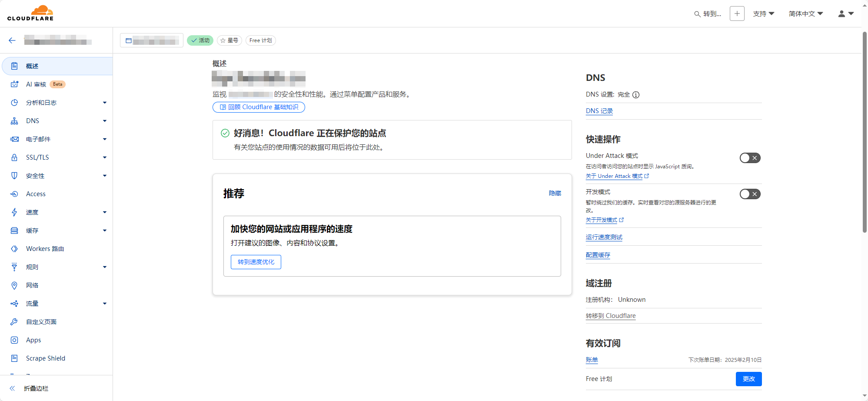Click 回顾 Cloudflare 基础知识 button
Screen dimensions: 868x401
[x=259, y=107]
